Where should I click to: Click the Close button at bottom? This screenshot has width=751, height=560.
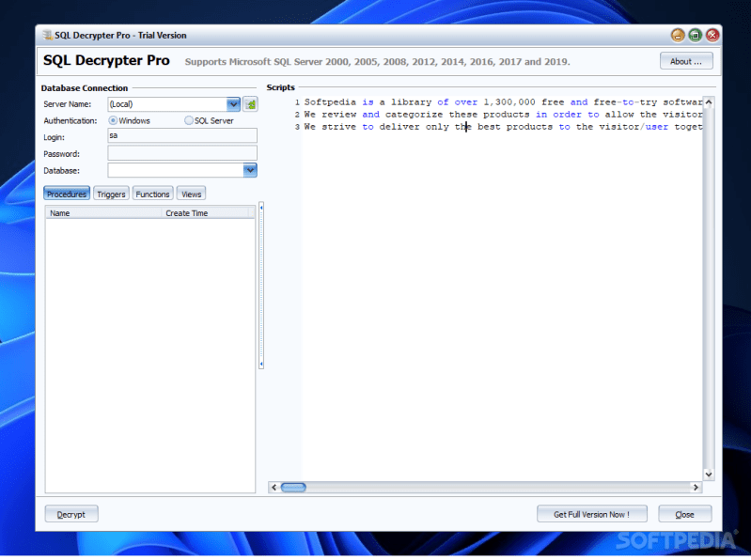[x=684, y=514]
